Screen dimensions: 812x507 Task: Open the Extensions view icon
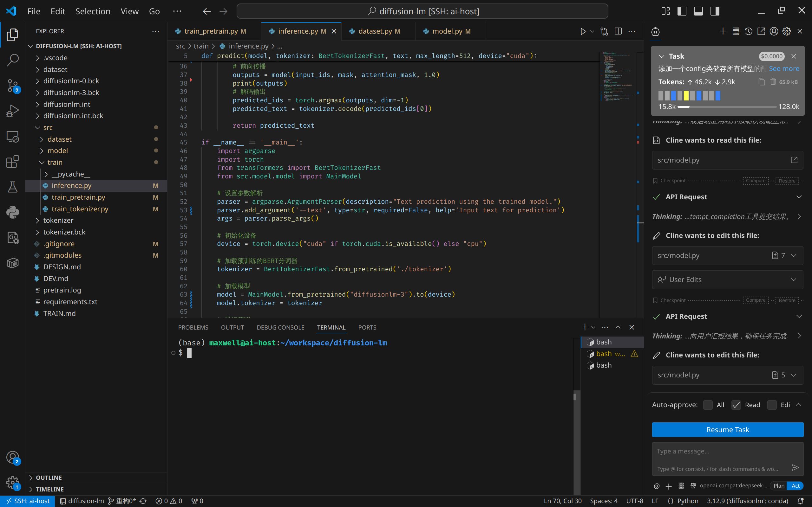12,162
